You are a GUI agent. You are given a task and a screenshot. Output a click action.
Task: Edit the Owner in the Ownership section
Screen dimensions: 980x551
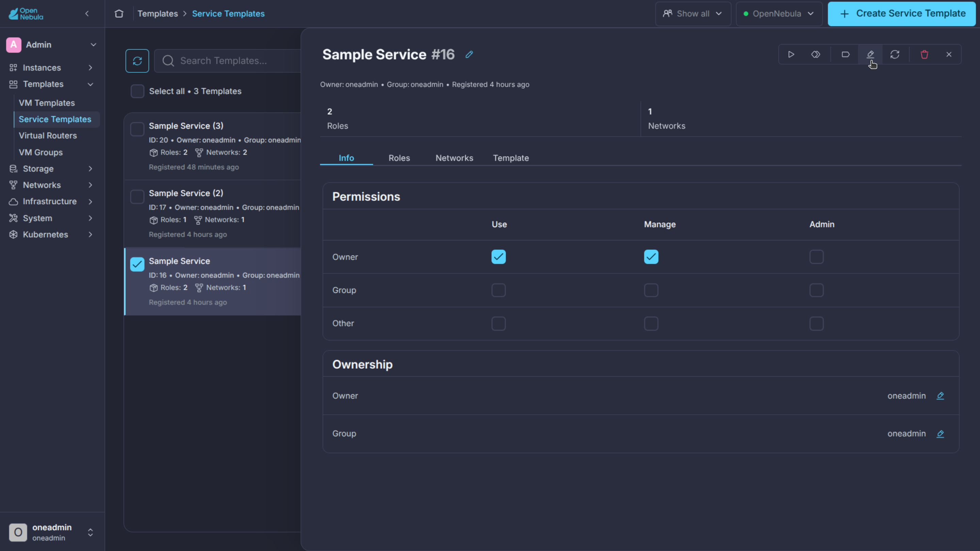(941, 396)
